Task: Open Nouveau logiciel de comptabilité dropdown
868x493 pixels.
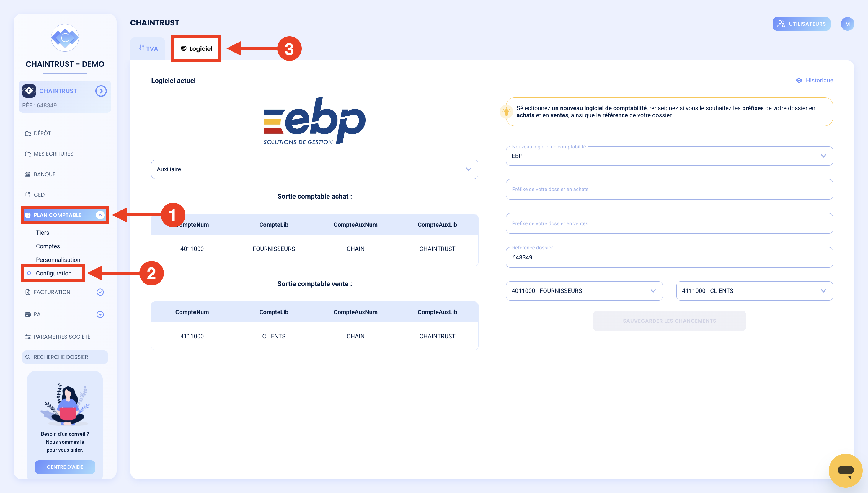Action: [669, 156]
